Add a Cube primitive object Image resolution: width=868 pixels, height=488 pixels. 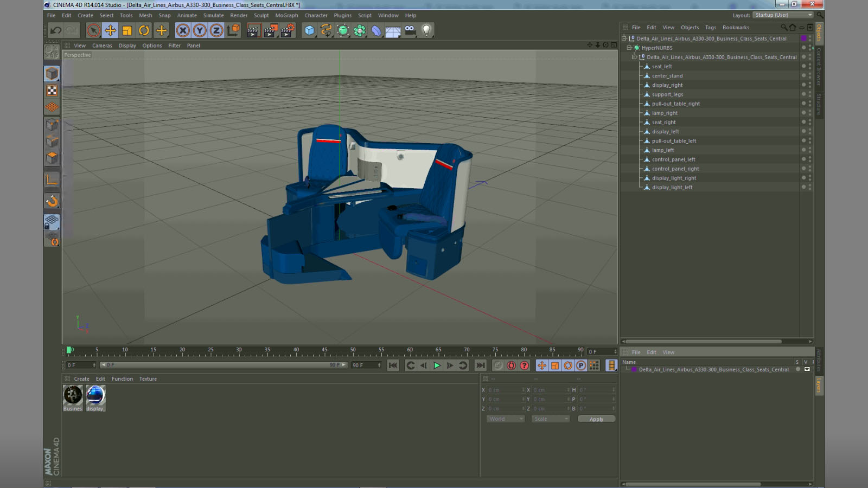click(x=309, y=30)
